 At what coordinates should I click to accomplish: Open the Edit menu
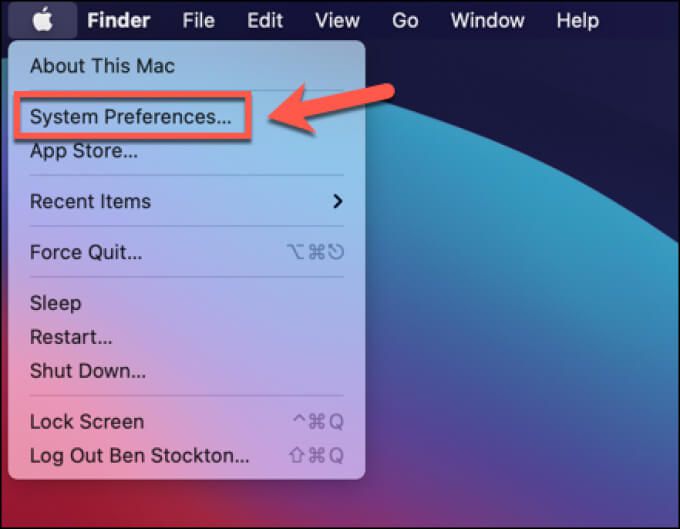[x=265, y=20]
